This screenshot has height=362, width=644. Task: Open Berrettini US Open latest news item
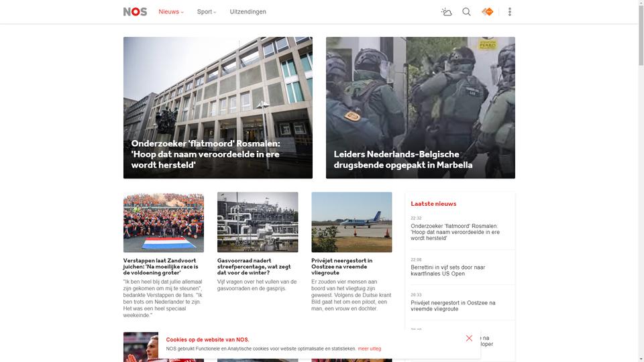(x=448, y=270)
